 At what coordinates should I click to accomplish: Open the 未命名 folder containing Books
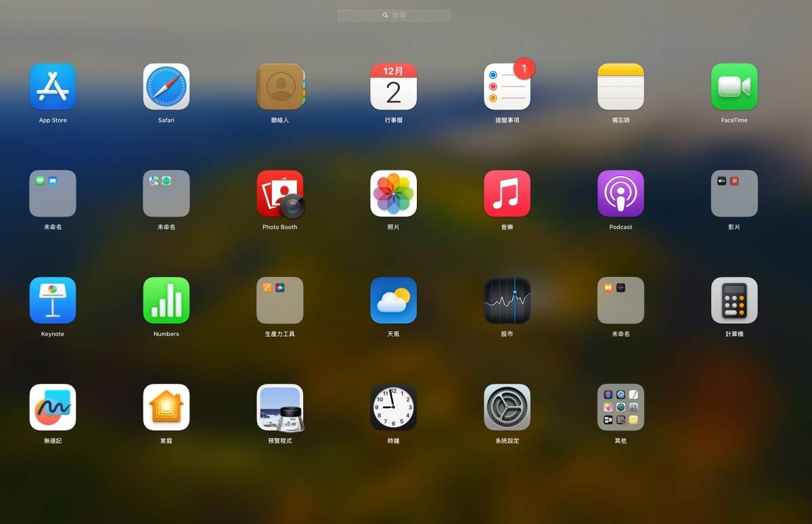pos(621,301)
